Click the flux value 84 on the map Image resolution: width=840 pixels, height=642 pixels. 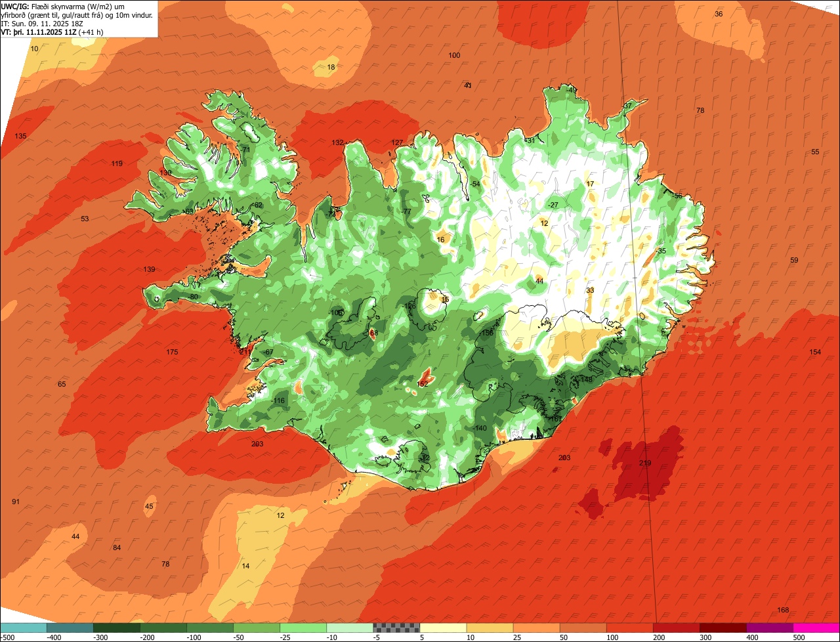coord(117,548)
